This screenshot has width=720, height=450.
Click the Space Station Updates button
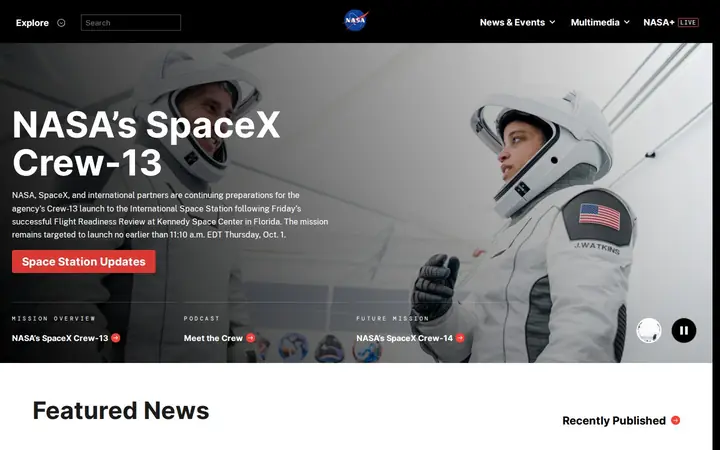pos(84,262)
